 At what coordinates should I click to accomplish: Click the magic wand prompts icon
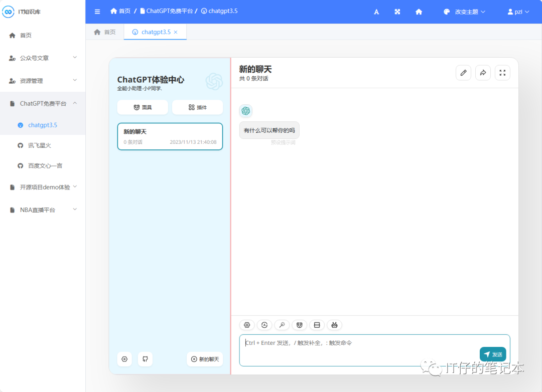pyautogui.click(x=282, y=325)
